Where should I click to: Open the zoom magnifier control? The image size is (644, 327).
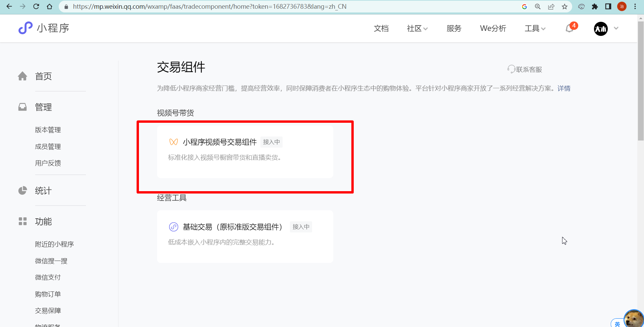coord(538,7)
